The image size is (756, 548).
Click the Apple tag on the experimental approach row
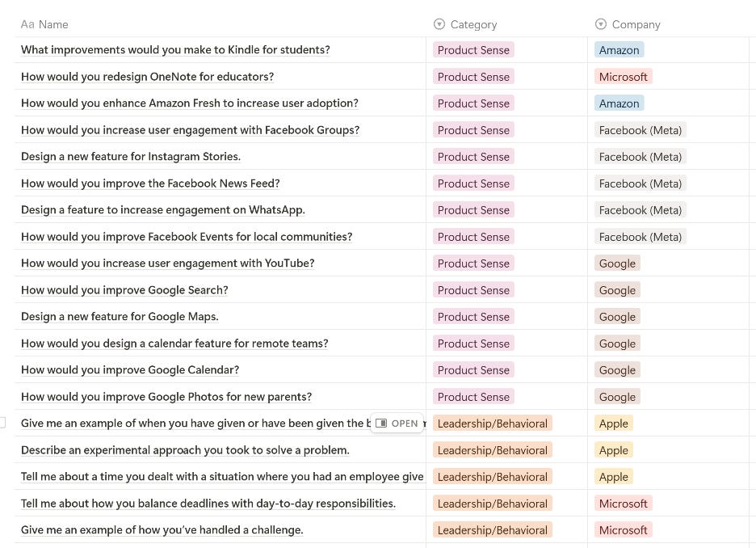[x=613, y=449]
